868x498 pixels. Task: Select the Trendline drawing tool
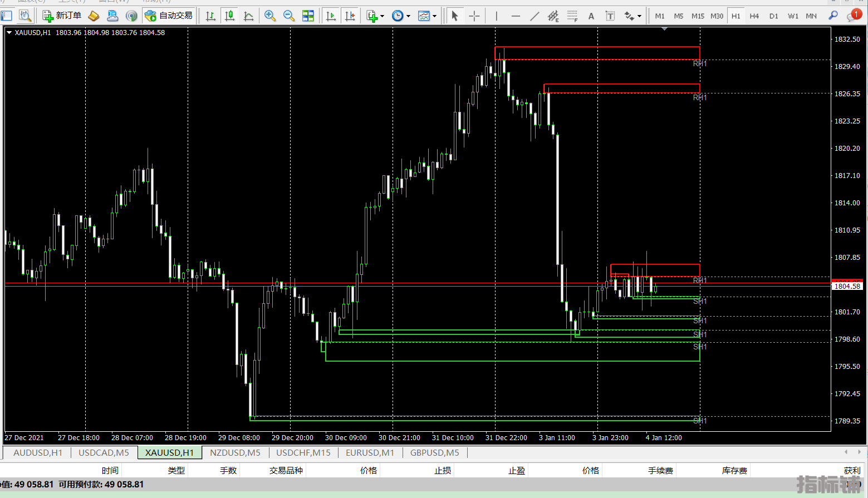pos(534,16)
